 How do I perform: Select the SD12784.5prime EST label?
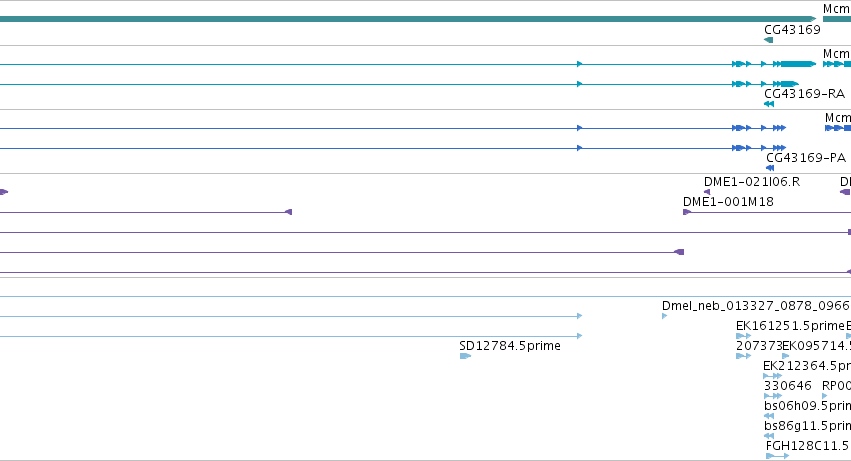pos(510,346)
